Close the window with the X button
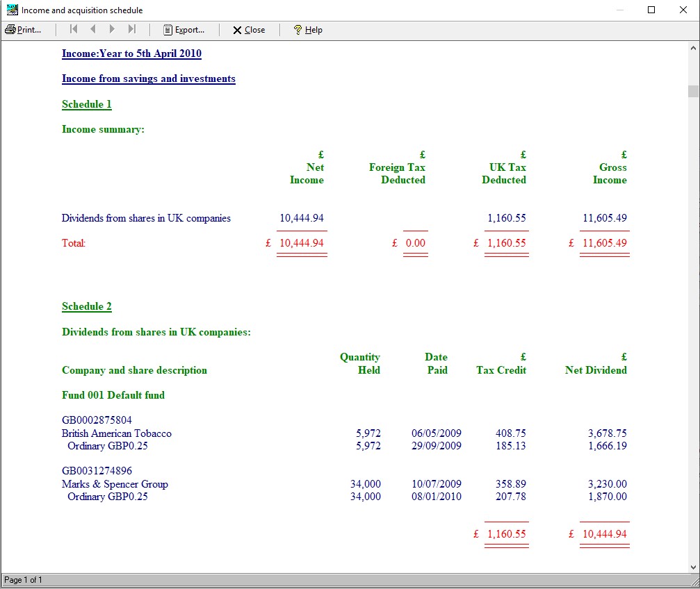 (x=683, y=10)
